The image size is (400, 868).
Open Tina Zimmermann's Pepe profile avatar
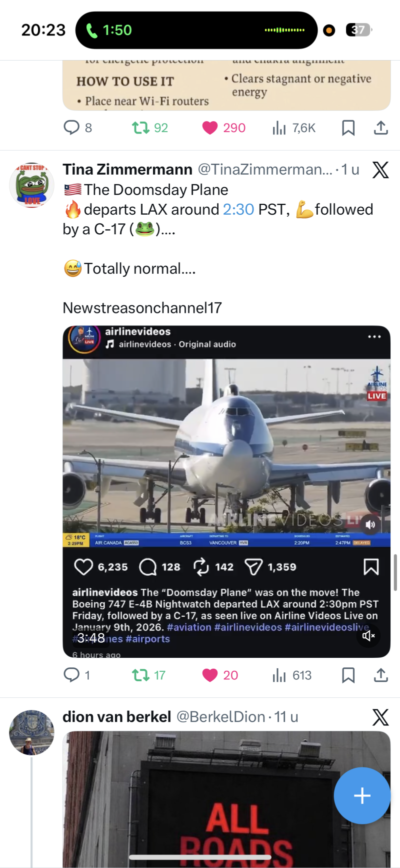(x=32, y=185)
